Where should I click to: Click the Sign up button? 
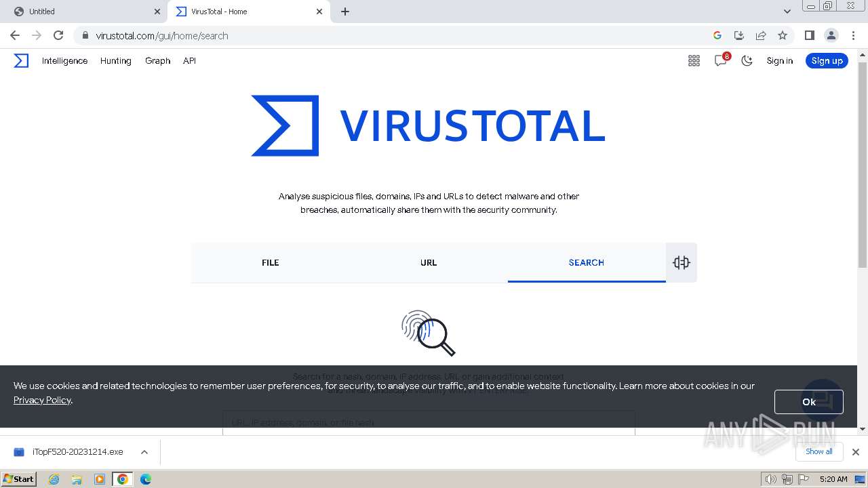click(x=827, y=61)
